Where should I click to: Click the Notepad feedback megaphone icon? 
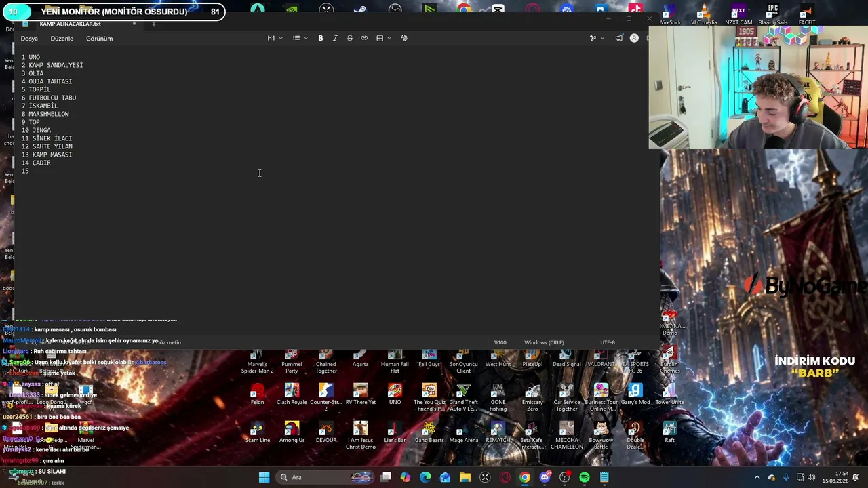click(618, 38)
